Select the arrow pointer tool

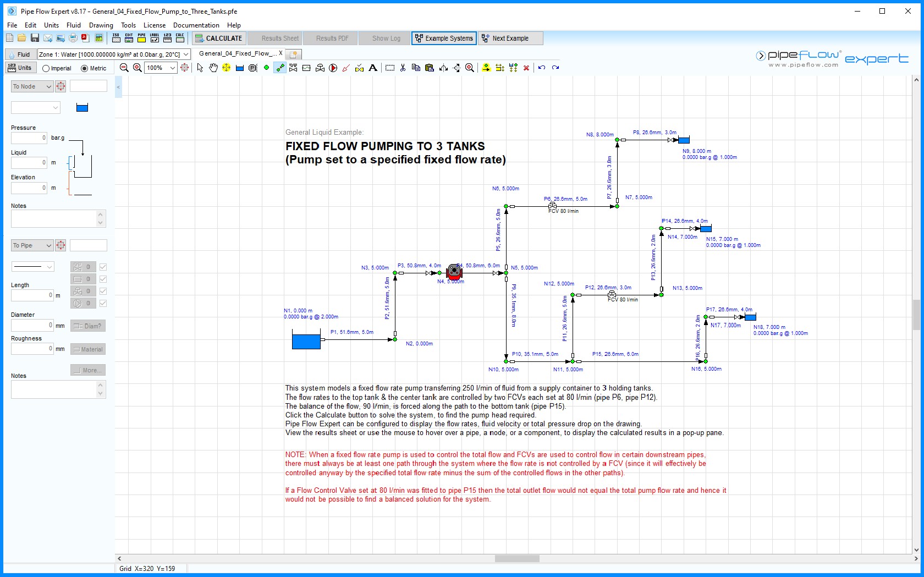tap(200, 68)
